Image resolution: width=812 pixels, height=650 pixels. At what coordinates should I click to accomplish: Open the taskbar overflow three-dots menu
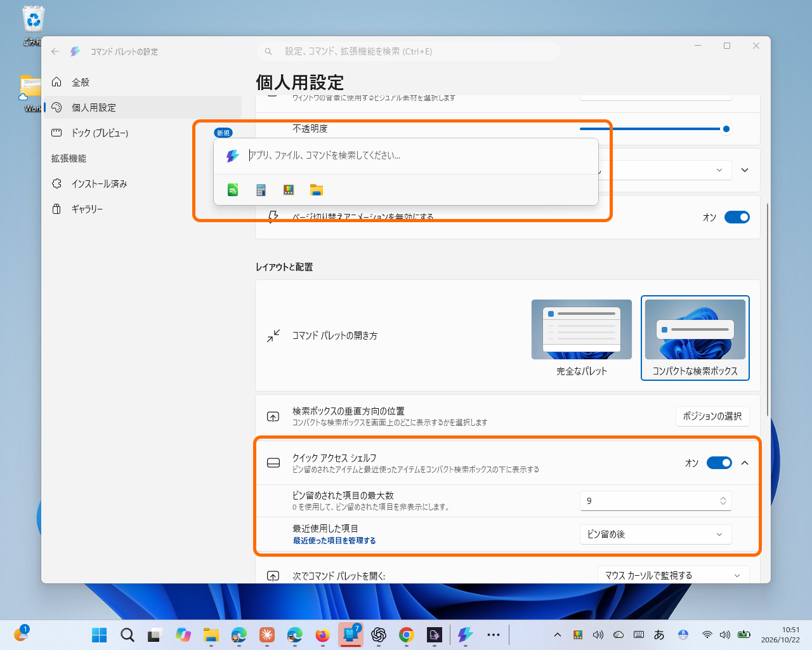(494, 635)
